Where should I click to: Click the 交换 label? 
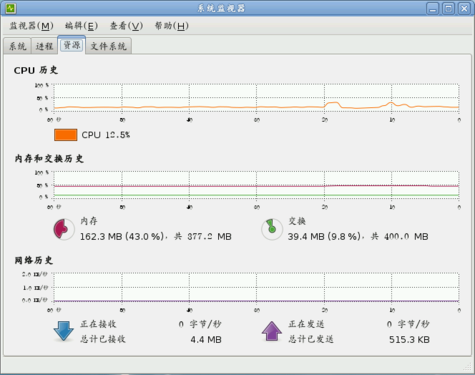click(297, 221)
